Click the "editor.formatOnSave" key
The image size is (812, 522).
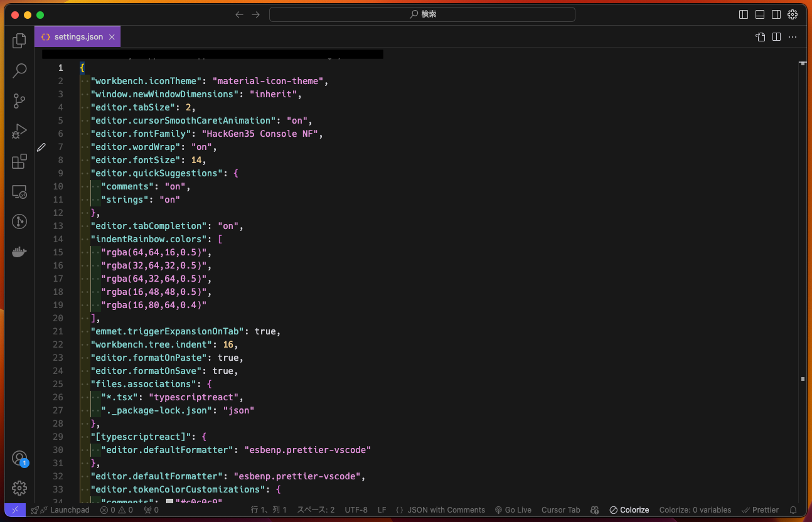coord(146,371)
